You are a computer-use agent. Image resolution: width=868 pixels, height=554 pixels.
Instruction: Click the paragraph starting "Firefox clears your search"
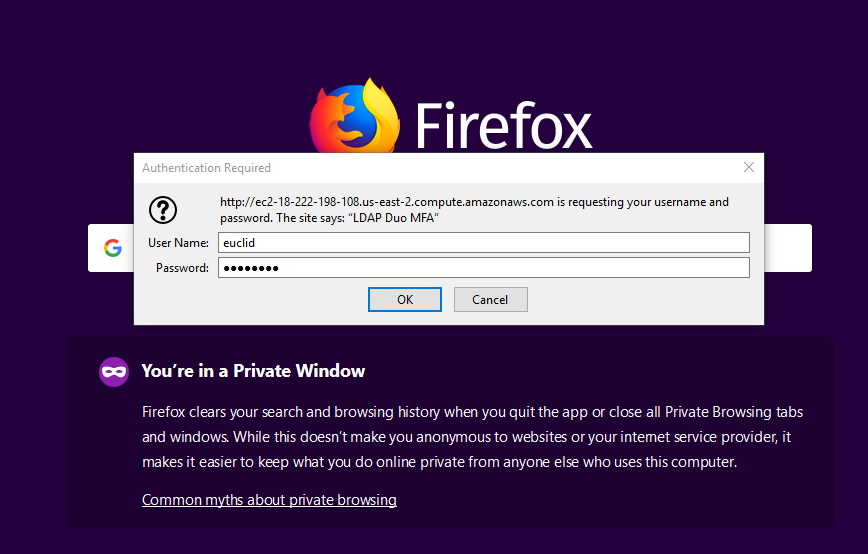point(472,437)
